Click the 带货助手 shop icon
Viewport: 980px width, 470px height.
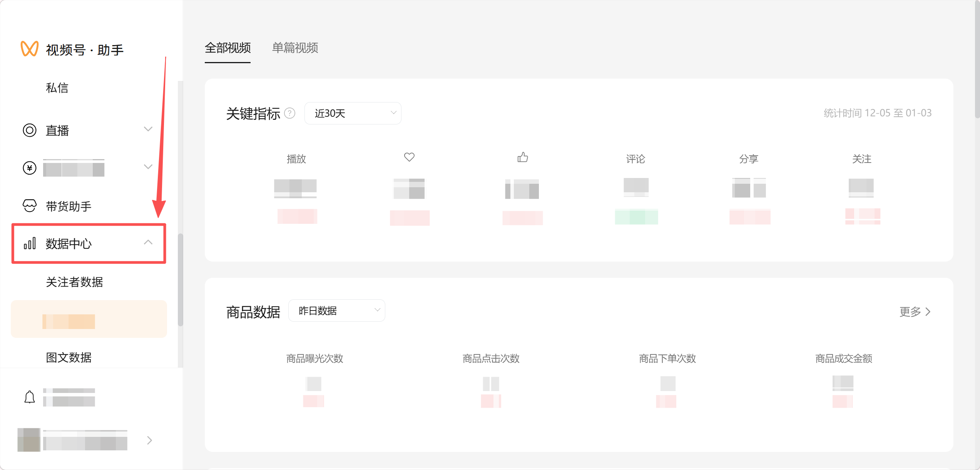click(30, 206)
